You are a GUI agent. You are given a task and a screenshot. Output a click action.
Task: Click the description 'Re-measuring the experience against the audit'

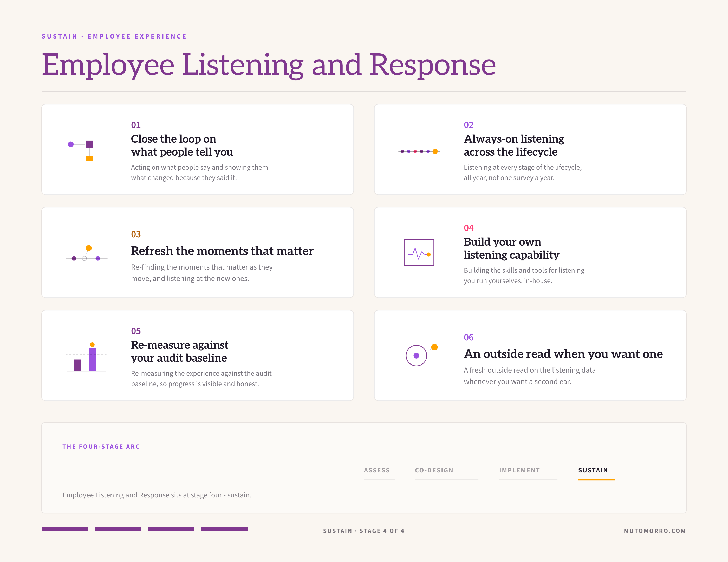point(201,379)
